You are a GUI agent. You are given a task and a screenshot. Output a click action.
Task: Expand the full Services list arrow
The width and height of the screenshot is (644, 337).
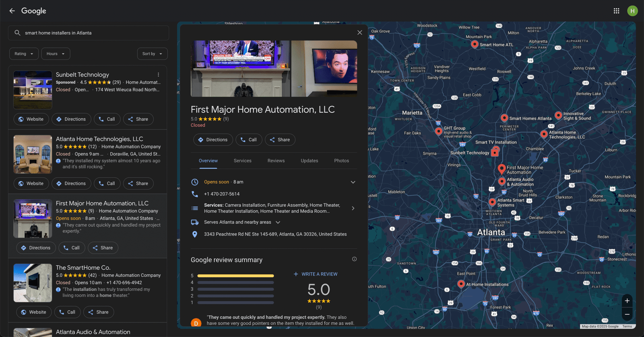(353, 208)
